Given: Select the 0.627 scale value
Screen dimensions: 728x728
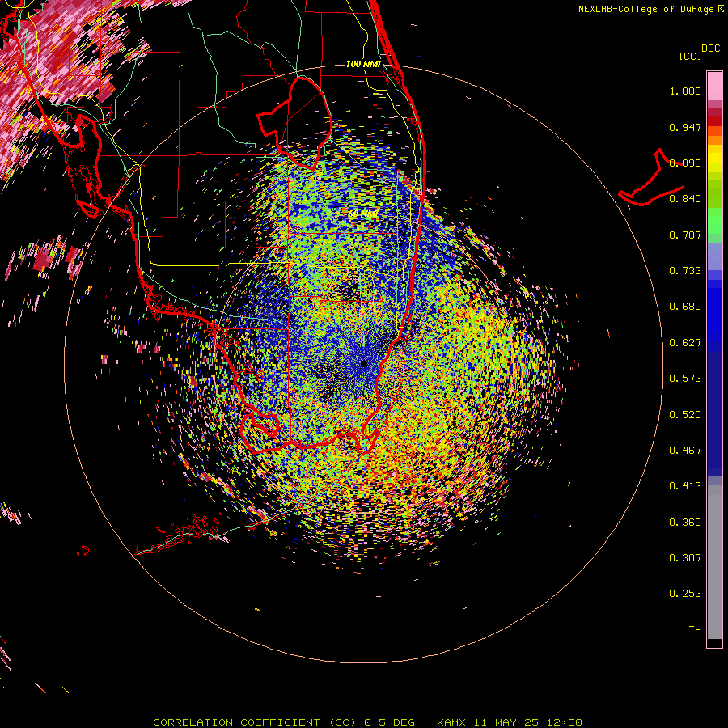Looking at the screenshot, I should pos(685,343).
